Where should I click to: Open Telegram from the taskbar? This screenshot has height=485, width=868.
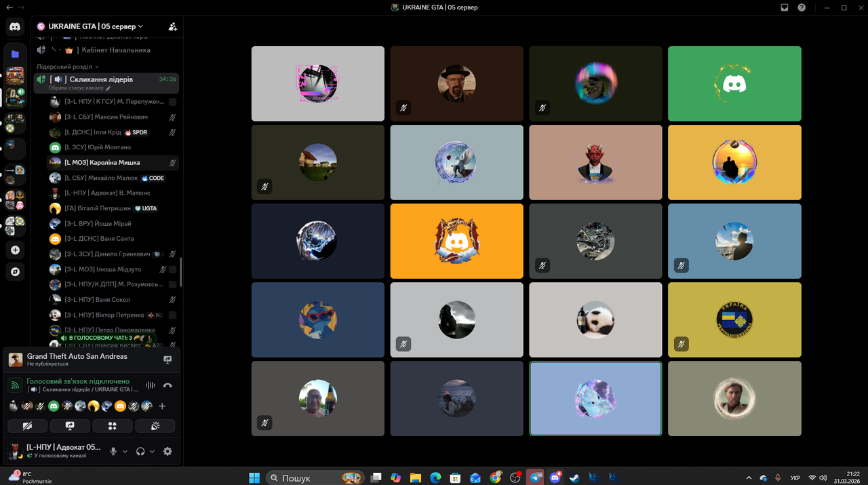pos(535,478)
